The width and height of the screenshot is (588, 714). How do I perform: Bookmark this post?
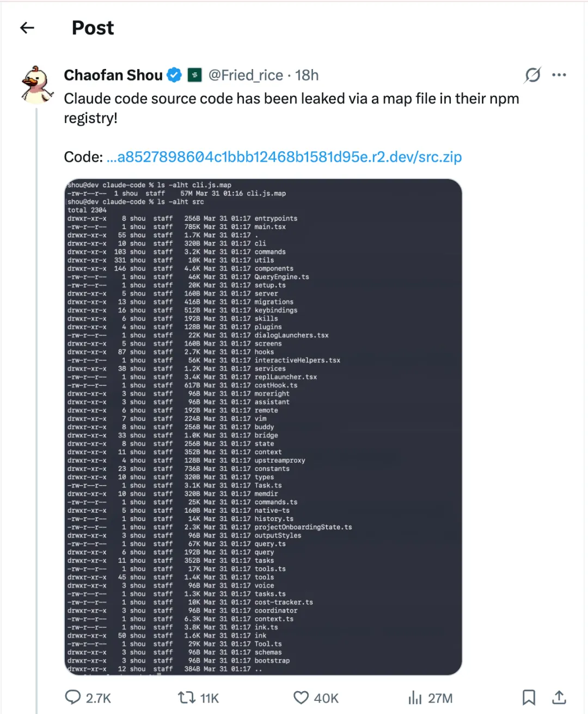point(529,697)
